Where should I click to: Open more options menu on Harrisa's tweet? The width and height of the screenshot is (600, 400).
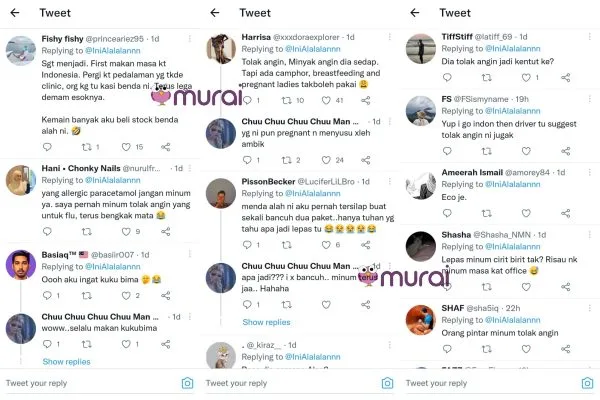pyautogui.click(x=390, y=37)
